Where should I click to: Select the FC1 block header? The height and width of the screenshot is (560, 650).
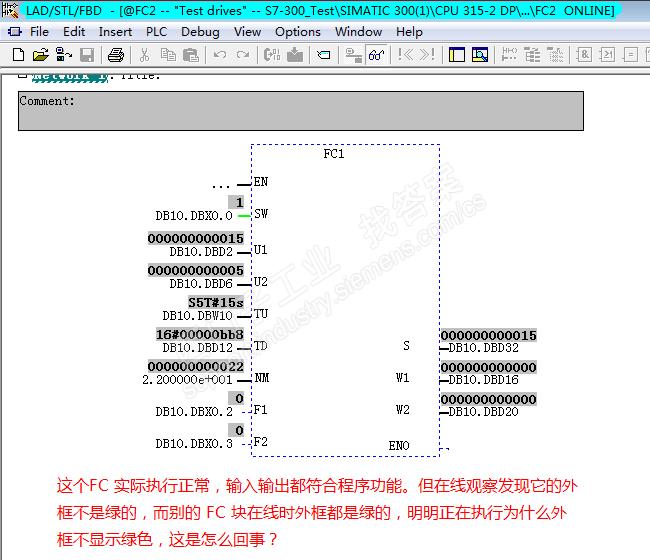click(334, 154)
